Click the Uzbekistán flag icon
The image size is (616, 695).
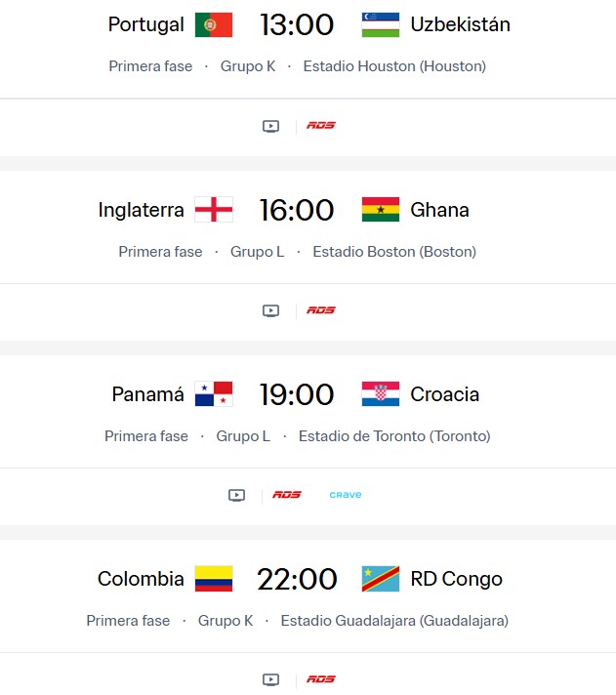[380, 25]
